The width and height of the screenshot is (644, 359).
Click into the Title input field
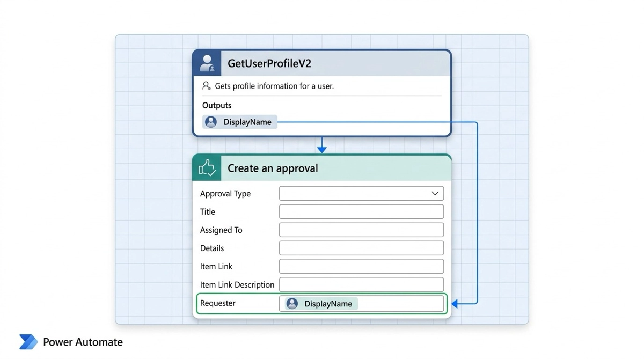point(361,211)
